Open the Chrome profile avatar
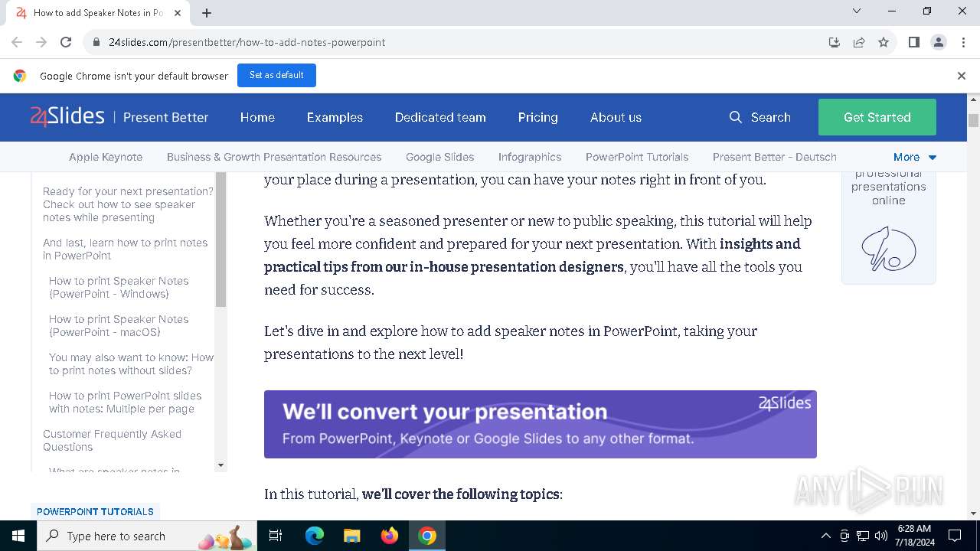Image resolution: width=980 pixels, height=551 pixels. coord(939,42)
